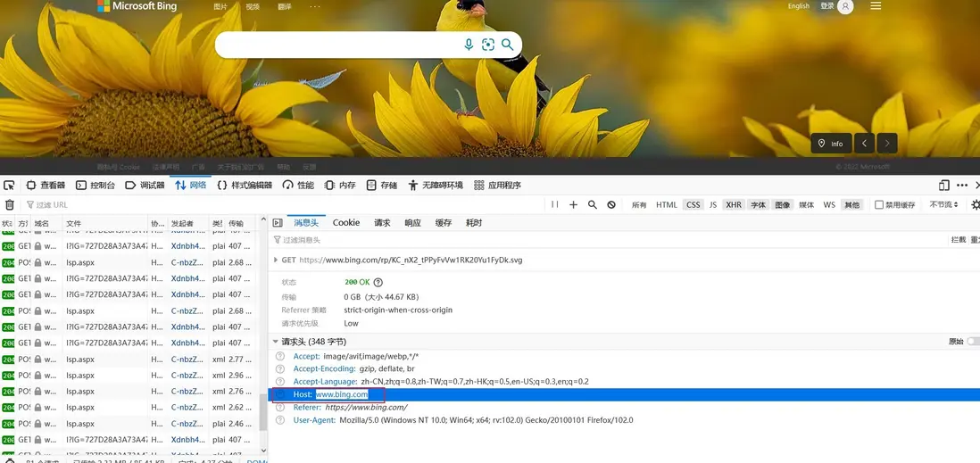Select the Host www.bing.com header row
The width and height of the screenshot is (980, 463).
(624, 394)
